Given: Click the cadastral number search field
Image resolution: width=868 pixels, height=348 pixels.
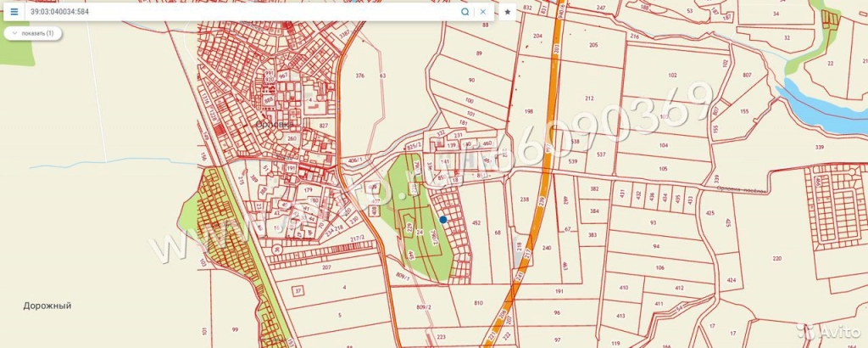Looking at the screenshot, I should tap(237, 13).
